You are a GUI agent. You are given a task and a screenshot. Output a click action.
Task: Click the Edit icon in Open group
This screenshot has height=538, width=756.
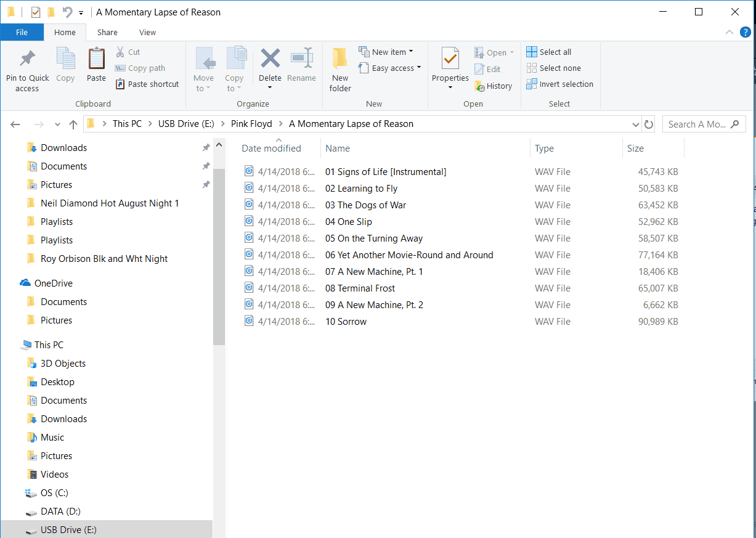479,69
